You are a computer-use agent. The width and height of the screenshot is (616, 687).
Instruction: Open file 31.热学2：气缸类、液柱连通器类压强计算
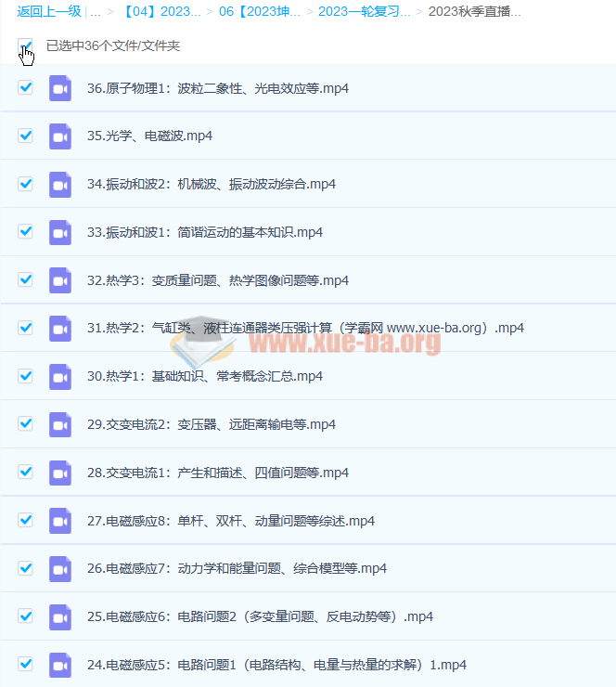pos(305,328)
